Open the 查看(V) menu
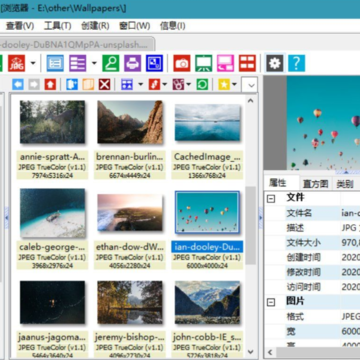Screen dimensions: 360x360 [x=20, y=26]
